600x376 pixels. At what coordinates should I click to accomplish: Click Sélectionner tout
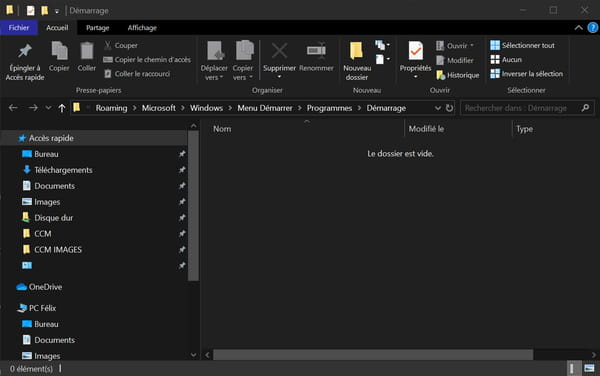pyautogui.click(x=522, y=45)
